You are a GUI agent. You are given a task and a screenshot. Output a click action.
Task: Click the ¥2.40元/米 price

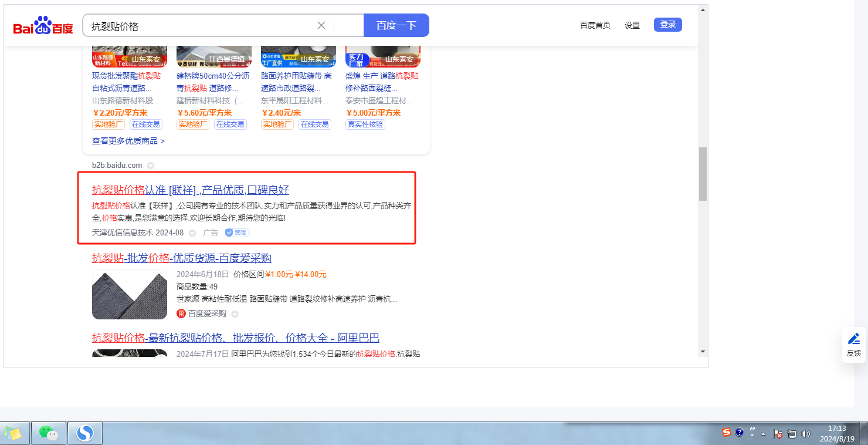pyautogui.click(x=281, y=113)
